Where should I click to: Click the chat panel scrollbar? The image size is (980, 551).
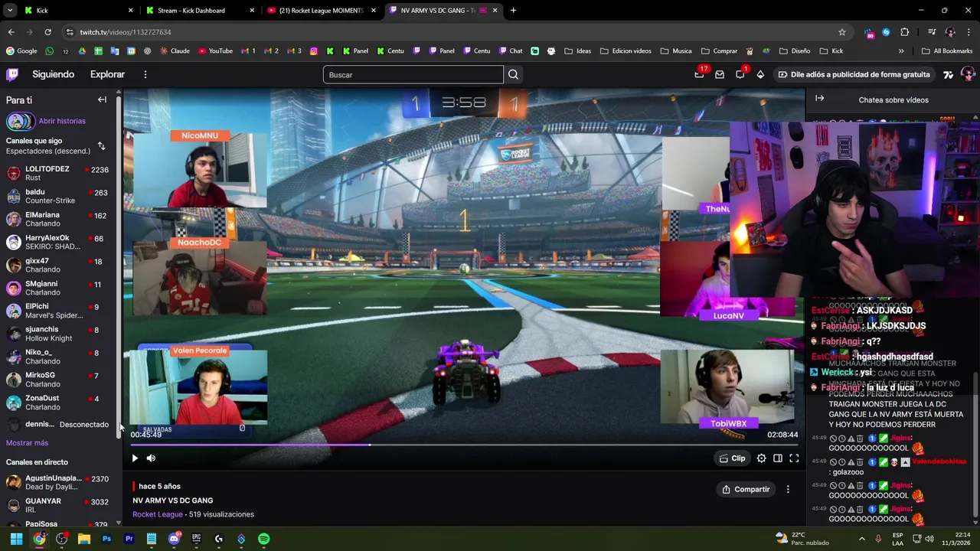975,444
